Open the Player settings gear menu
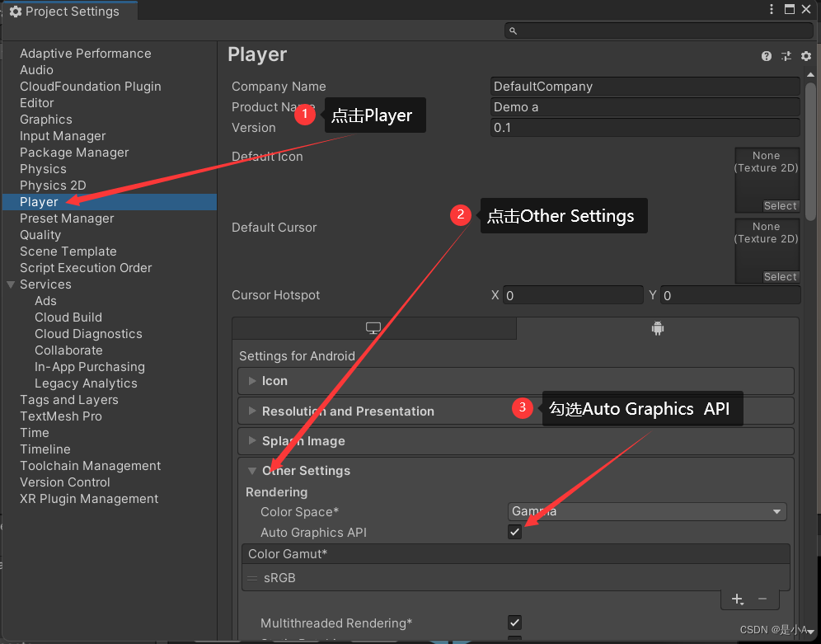Image resolution: width=821 pixels, height=644 pixels. (x=806, y=56)
